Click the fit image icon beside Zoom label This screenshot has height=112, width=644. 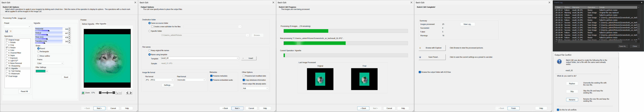click(83, 93)
